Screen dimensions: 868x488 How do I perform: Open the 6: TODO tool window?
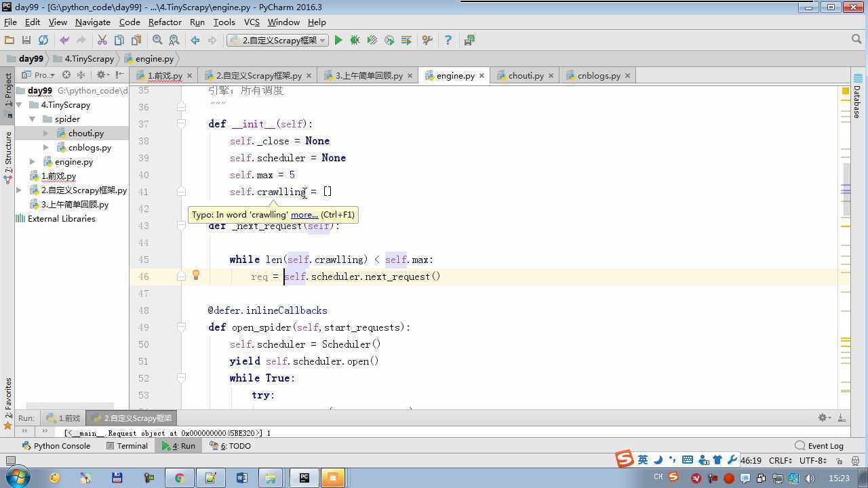tap(231, 446)
